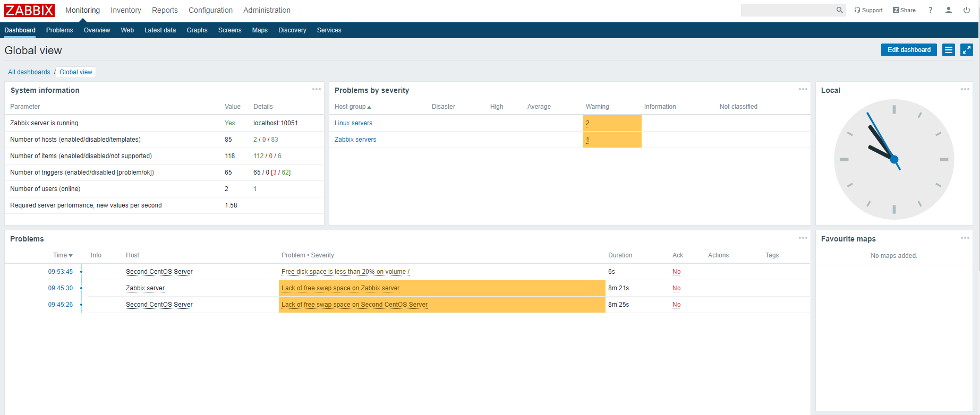980x415 pixels.
Task: Click Ack No for 8m 25s problem
Action: (x=676, y=305)
